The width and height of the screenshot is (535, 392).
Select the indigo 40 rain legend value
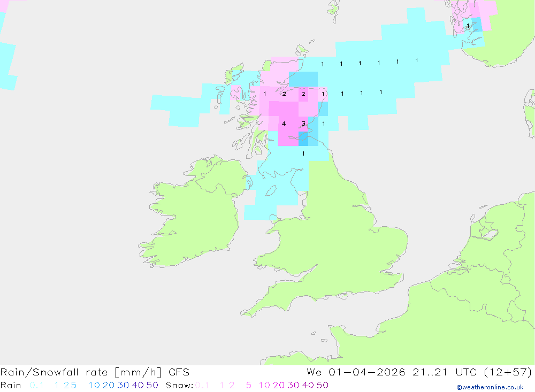pyautogui.click(x=138, y=385)
